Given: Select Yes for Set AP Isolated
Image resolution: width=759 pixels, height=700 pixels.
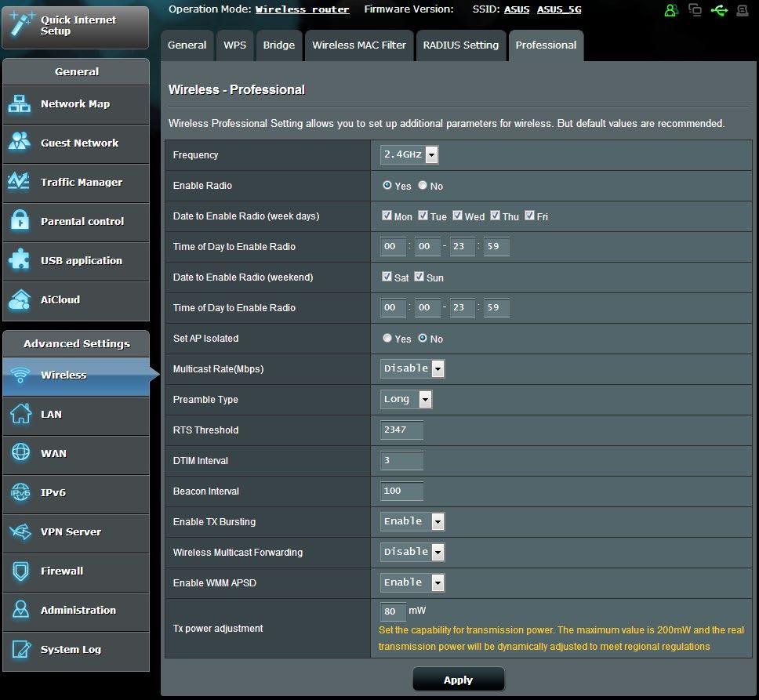Looking at the screenshot, I should (x=387, y=338).
